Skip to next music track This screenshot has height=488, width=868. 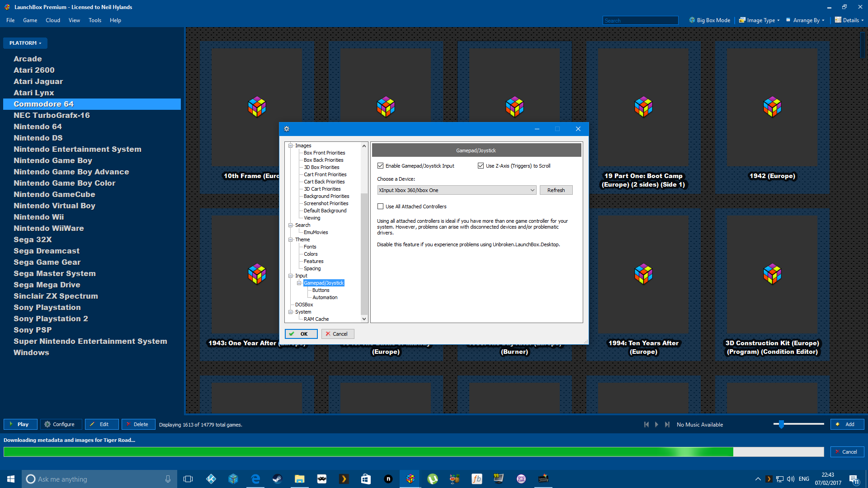point(667,424)
